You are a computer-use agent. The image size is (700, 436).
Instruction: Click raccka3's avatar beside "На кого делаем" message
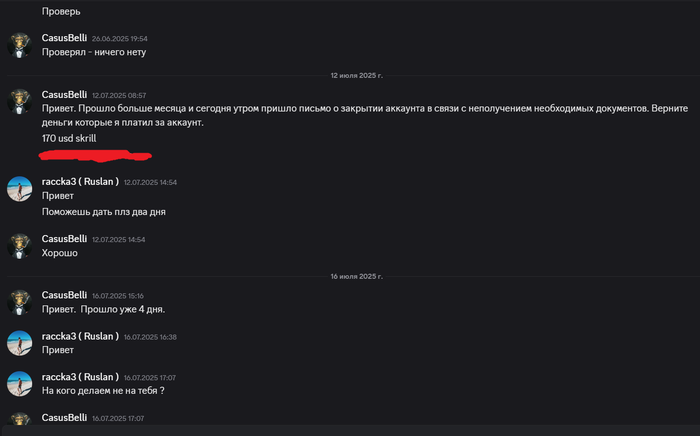[x=20, y=384]
